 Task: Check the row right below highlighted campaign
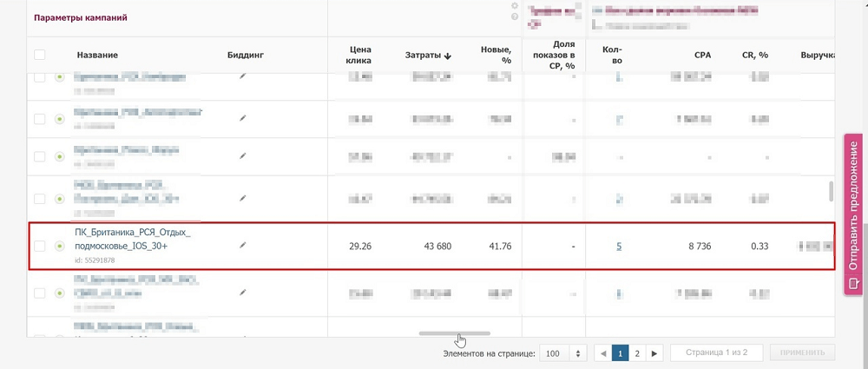click(39, 293)
